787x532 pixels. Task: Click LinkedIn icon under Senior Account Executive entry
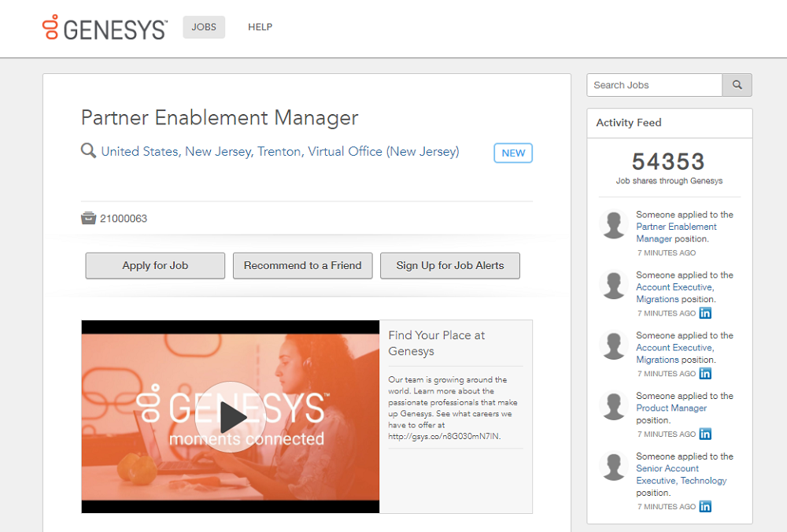(x=705, y=507)
